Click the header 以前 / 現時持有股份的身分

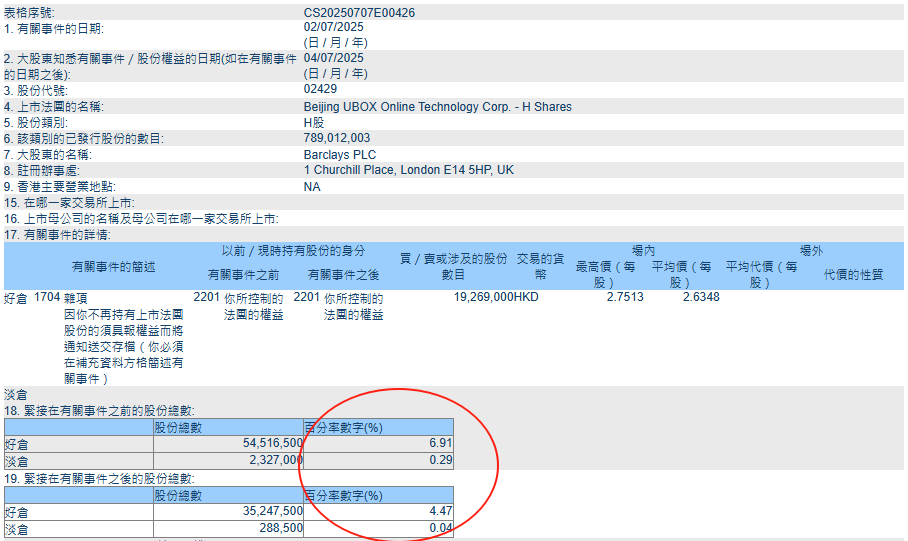(x=294, y=251)
